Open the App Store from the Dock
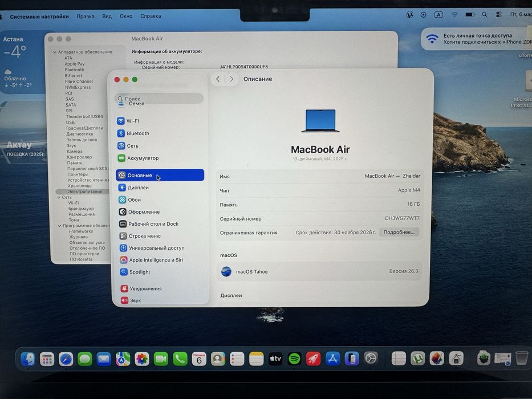Viewport: 532px width, 399px height. tap(332, 359)
